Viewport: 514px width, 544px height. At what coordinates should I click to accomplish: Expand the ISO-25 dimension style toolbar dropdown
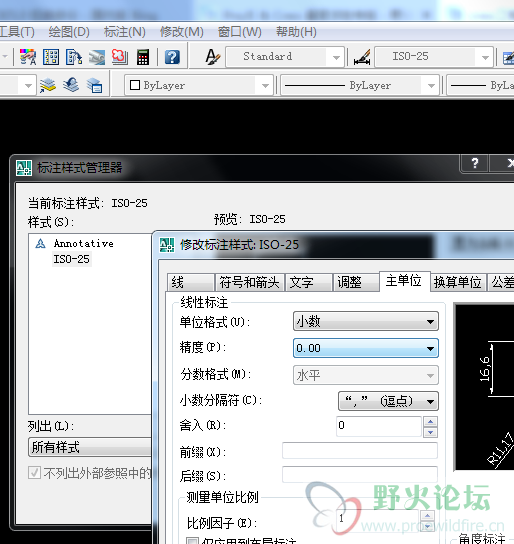pos(485,58)
